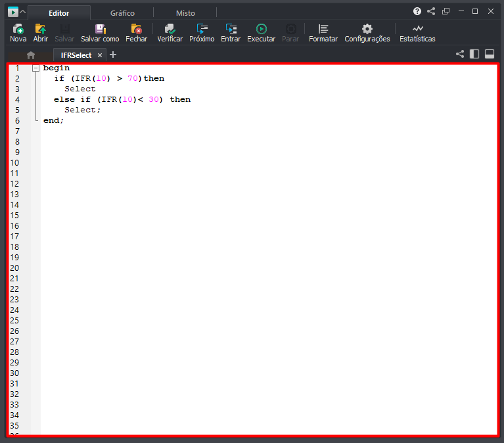Format the code with Formatar
This screenshot has width=504, height=443.
323,29
